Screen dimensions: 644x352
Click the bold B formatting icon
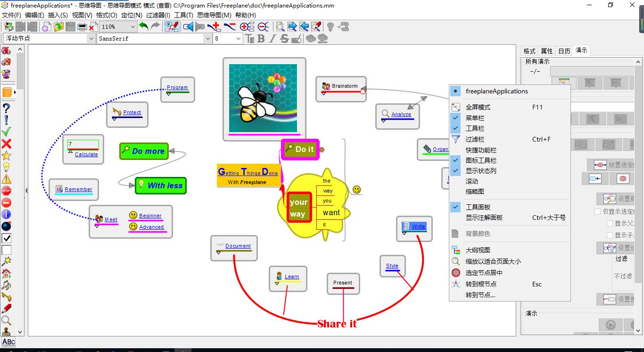(261, 39)
